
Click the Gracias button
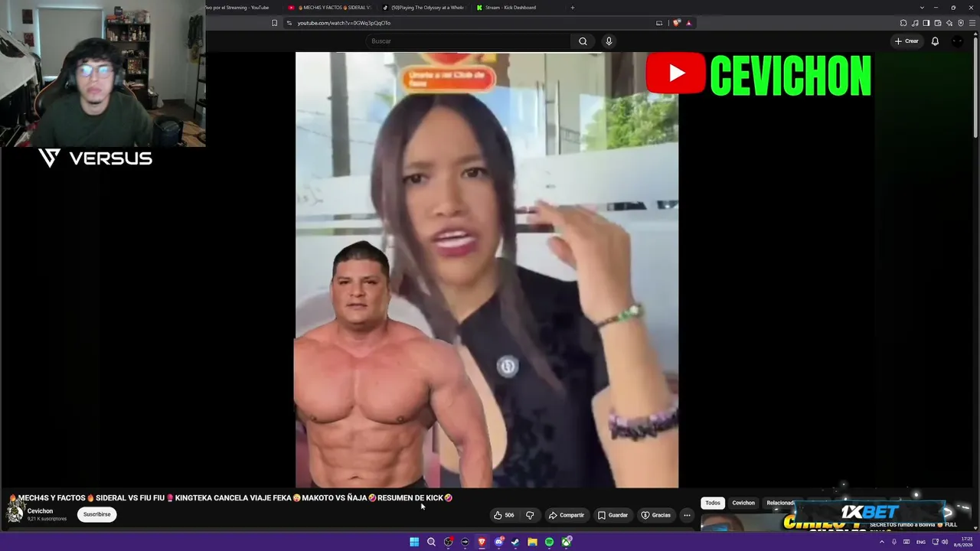click(x=656, y=515)
